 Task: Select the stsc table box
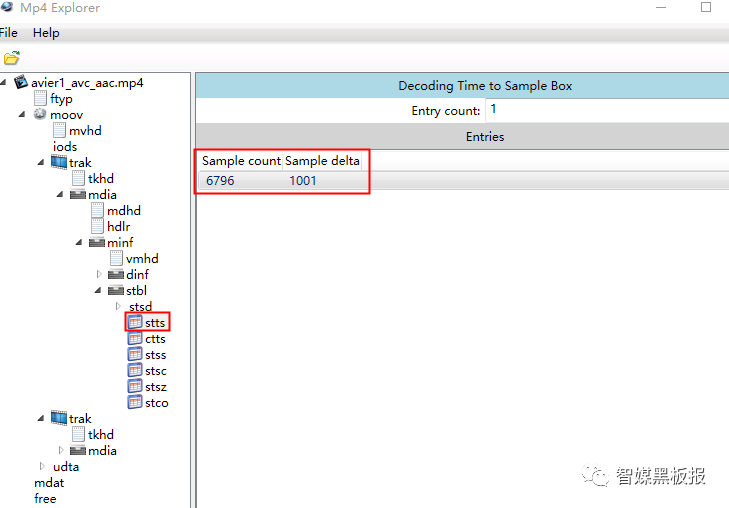[156, 371]
